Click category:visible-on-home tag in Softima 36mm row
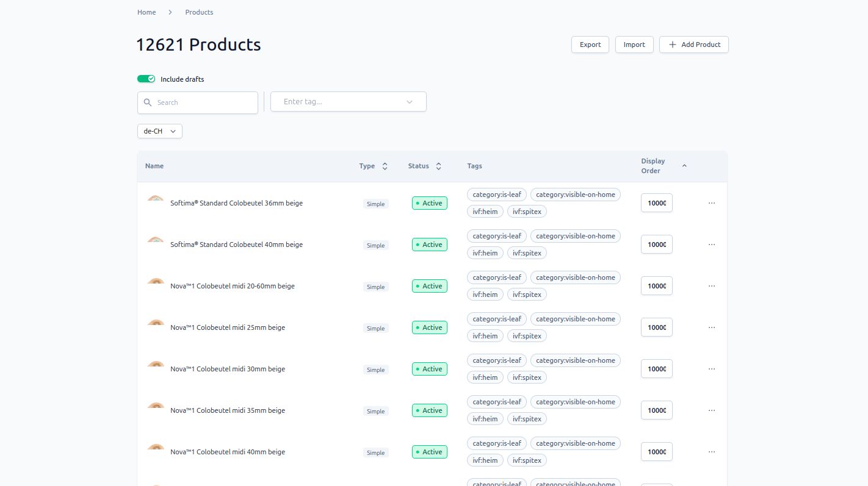Screen dimensions: 868x486 coord(576,195)
